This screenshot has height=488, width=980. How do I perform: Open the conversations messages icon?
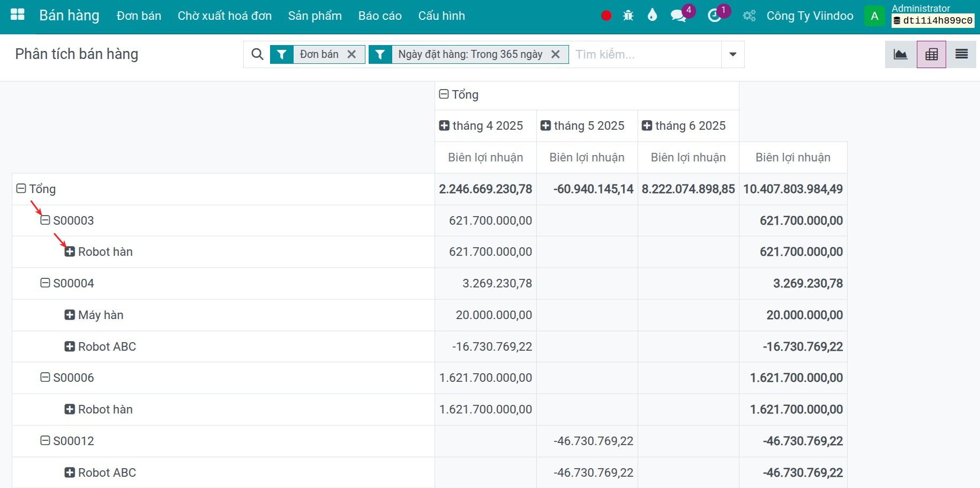(x=678, y=16)
